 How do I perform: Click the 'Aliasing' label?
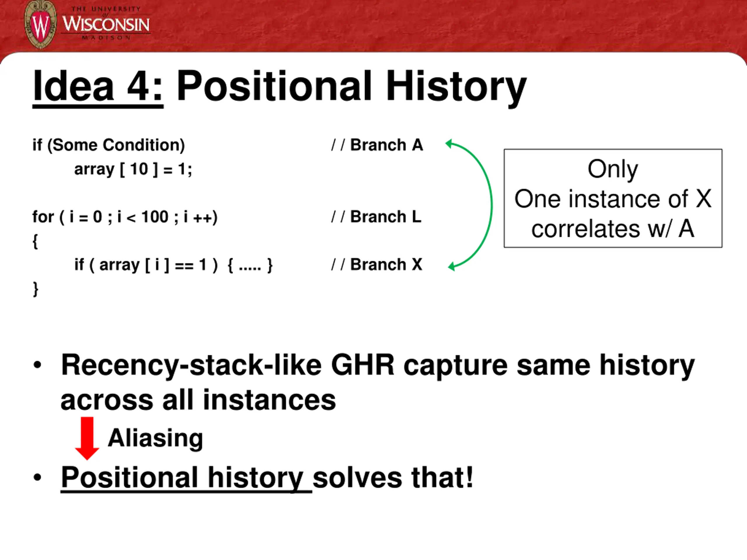click(x=155, y=438)
